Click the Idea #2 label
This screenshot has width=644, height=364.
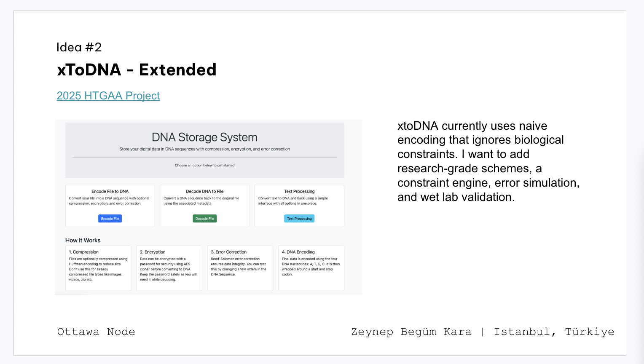(x=79, y=47)
